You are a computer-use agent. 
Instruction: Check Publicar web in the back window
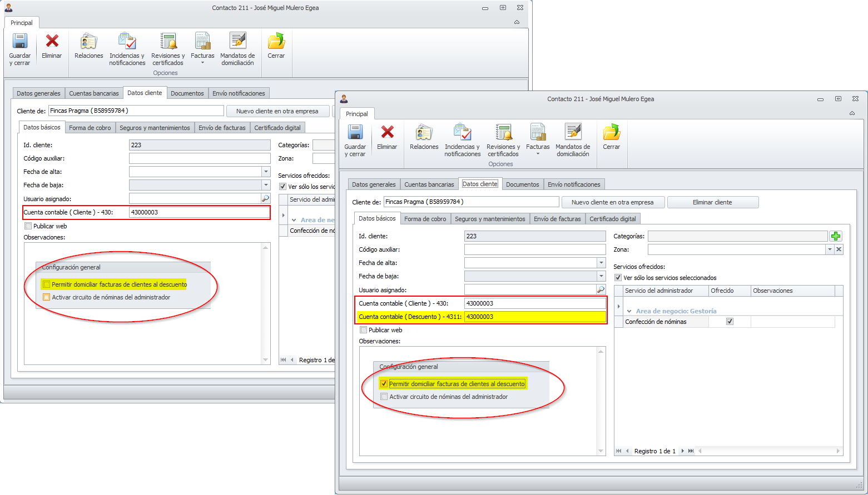pyautogui.click(x=28, y=226)
